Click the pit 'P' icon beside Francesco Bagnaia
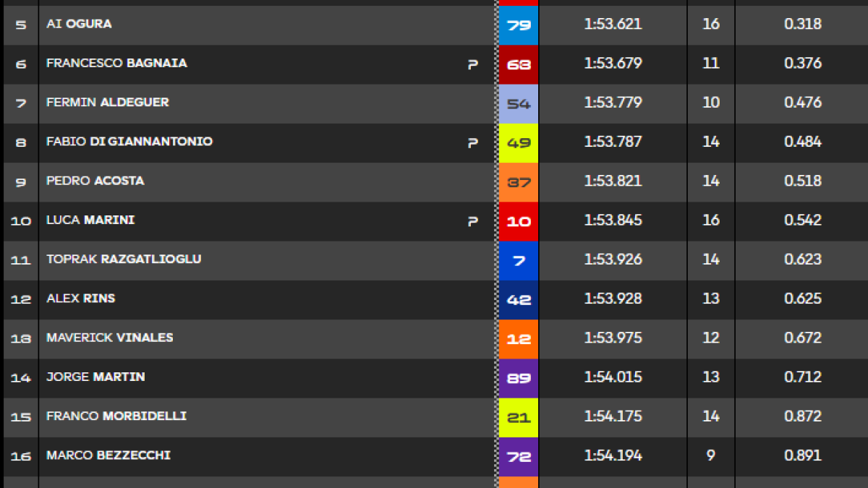This screenshot has height=488, width=868. (x=472, y=64)
